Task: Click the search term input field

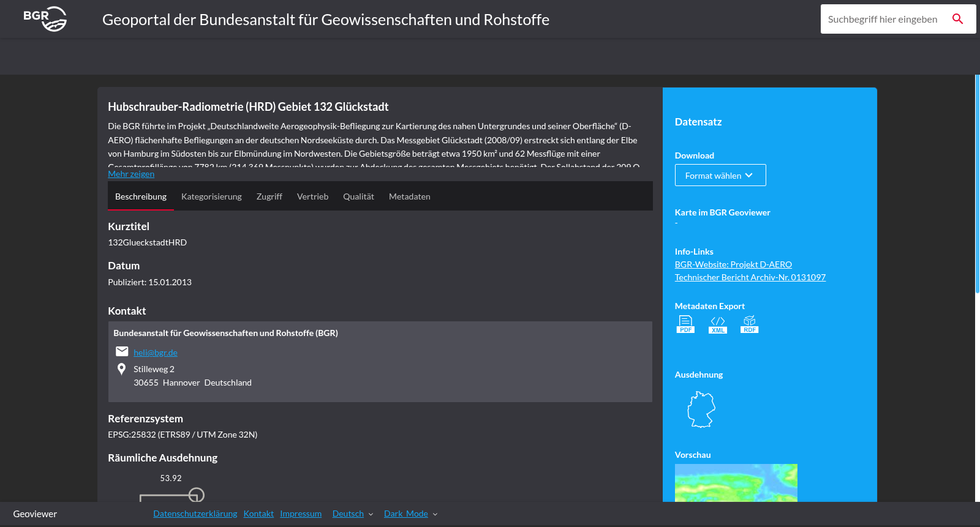Action: coord(883,19)
